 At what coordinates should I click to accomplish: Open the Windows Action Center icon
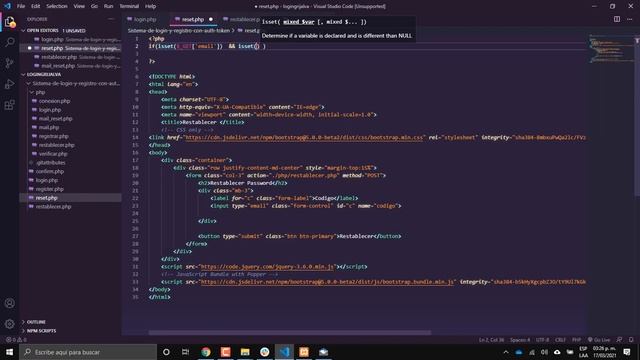click(627, 352)
